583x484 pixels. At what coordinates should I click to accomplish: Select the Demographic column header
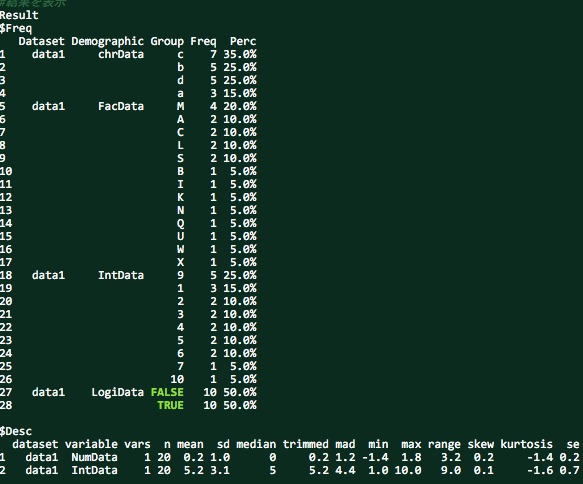click(107, 42)
